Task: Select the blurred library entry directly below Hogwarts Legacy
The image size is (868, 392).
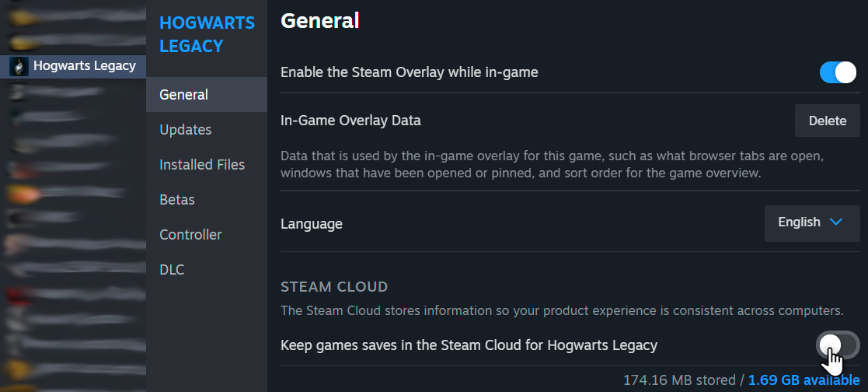Action: [x=73, y=91]
